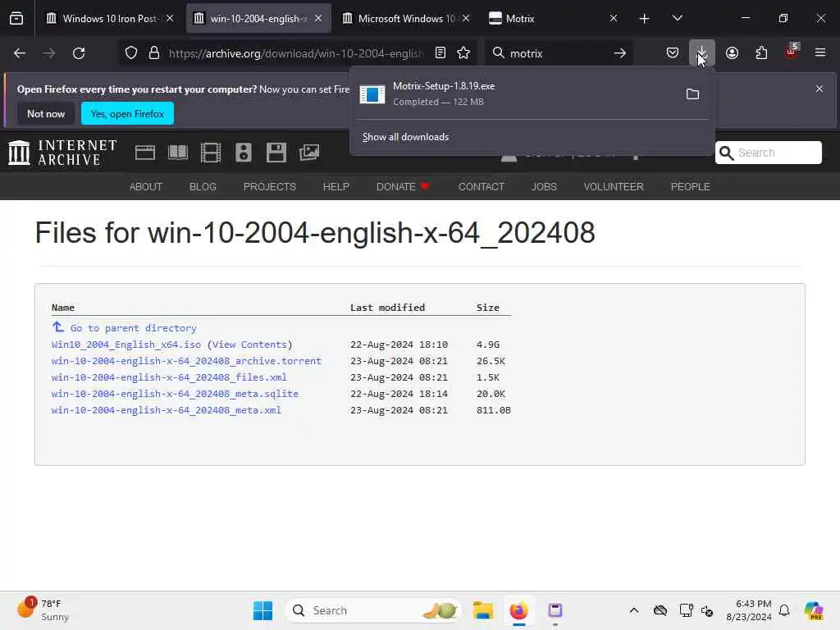The height and width of the screenshot is (630, 840).
Task: Open Internet Archive Texts book icon
Action: [178, 153]
